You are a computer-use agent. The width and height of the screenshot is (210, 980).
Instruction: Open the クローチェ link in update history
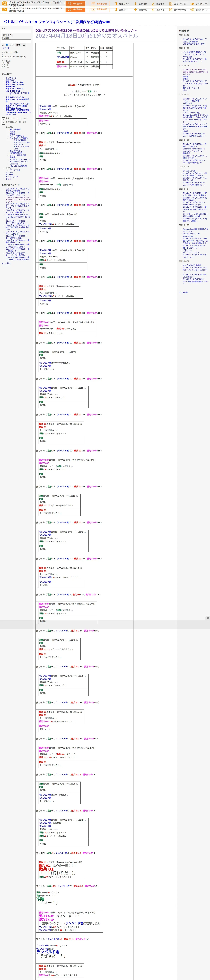[x=188, y=250]
